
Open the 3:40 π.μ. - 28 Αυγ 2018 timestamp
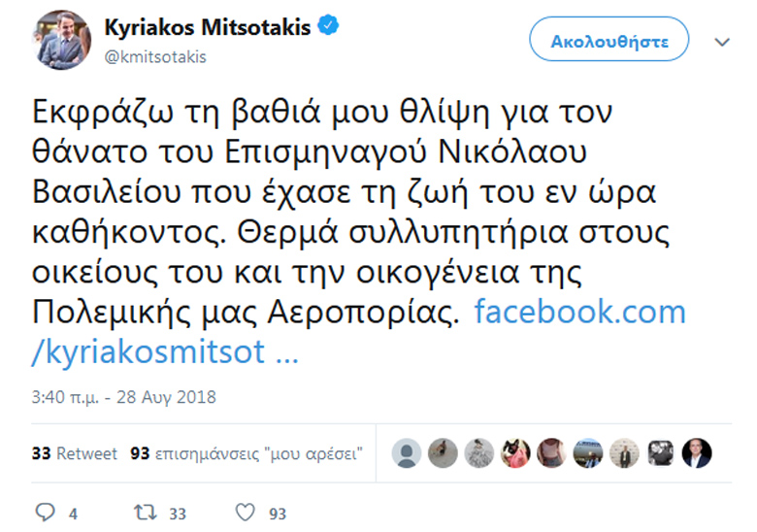click(x=123, y=397)
